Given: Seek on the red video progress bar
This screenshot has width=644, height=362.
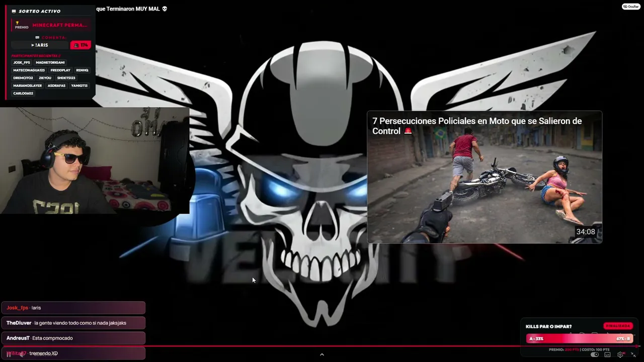Looking at the screenshot, I should pyautogui.click(x=322, y=346).
